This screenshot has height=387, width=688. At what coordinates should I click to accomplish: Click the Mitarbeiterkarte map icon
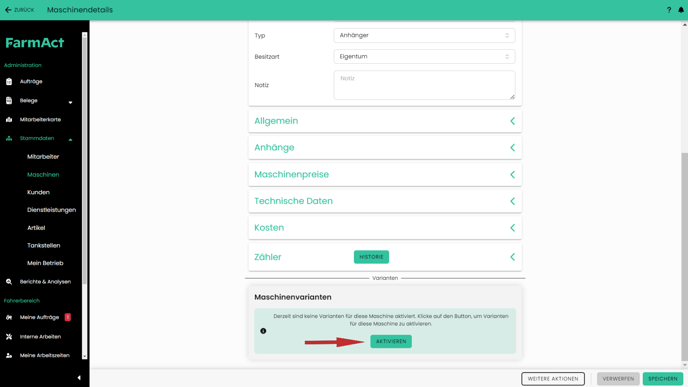[x=9, y=119]
